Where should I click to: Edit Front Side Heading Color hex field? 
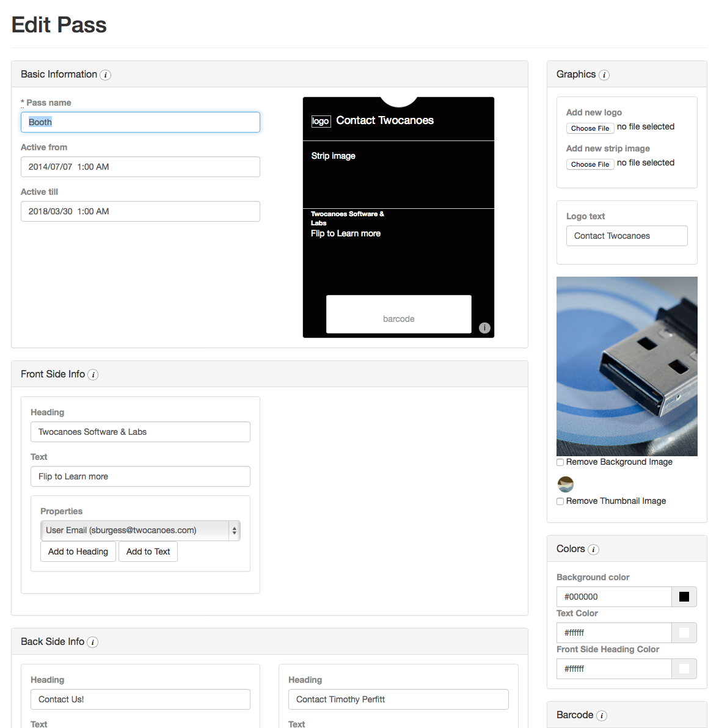(x=614, y=669)
